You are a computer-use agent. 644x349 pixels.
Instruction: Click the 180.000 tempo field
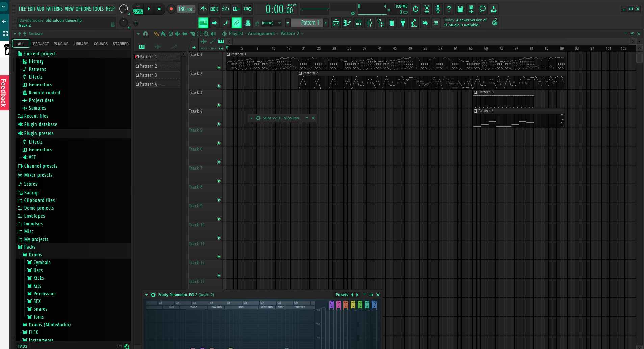[186, 9]
